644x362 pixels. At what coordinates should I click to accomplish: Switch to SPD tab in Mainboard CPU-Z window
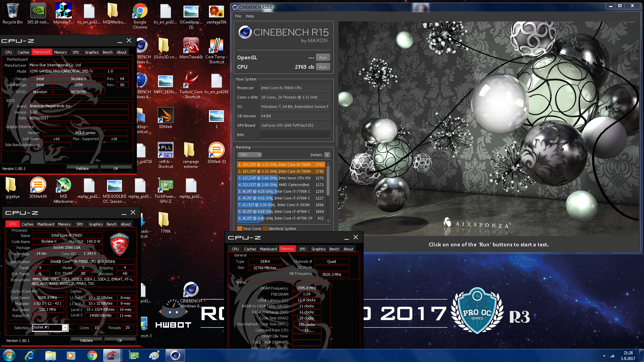(76, 52)
